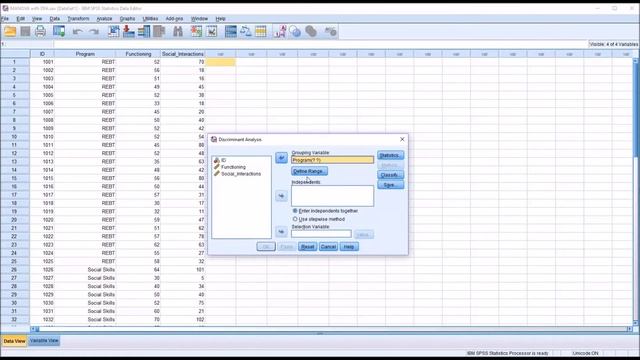Click the vertical scrollbar of data grid
The width and height of the screenshot is (640, 360).
coord(636,191)
